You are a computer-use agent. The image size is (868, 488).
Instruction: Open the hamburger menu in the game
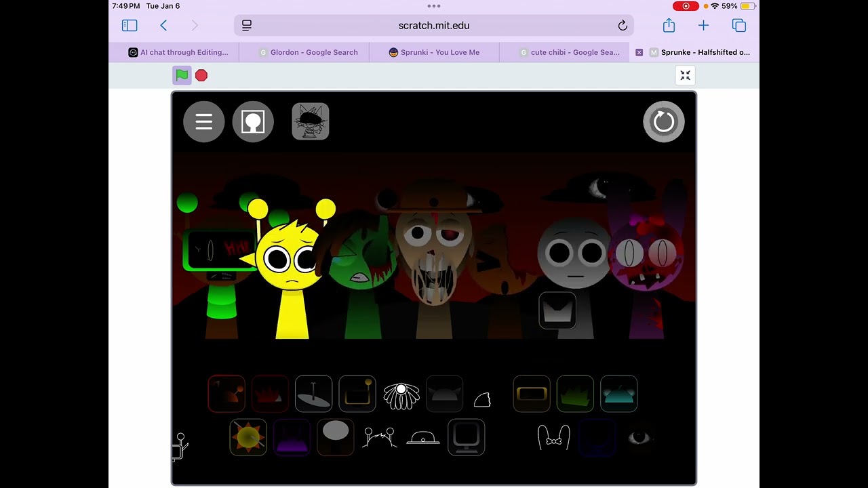click(204, 122)
